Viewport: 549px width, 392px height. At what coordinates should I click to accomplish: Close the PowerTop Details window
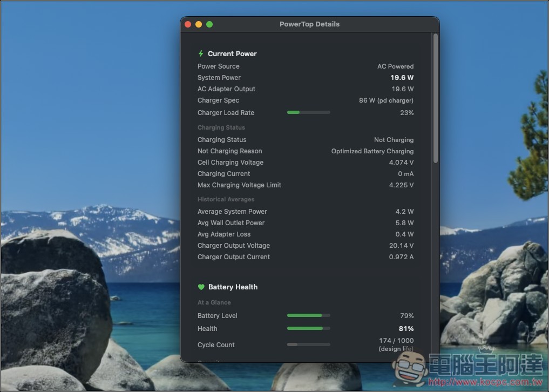point(188,24)
